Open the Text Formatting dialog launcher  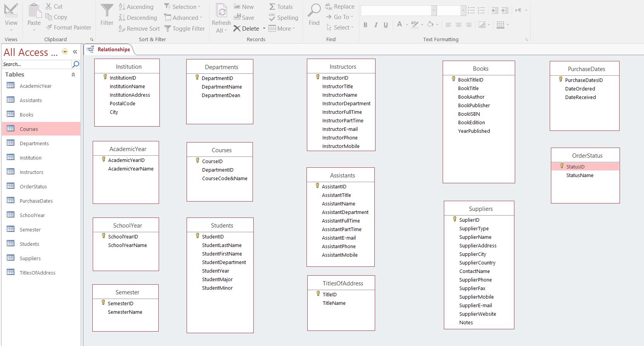click(x=527, y=40)
